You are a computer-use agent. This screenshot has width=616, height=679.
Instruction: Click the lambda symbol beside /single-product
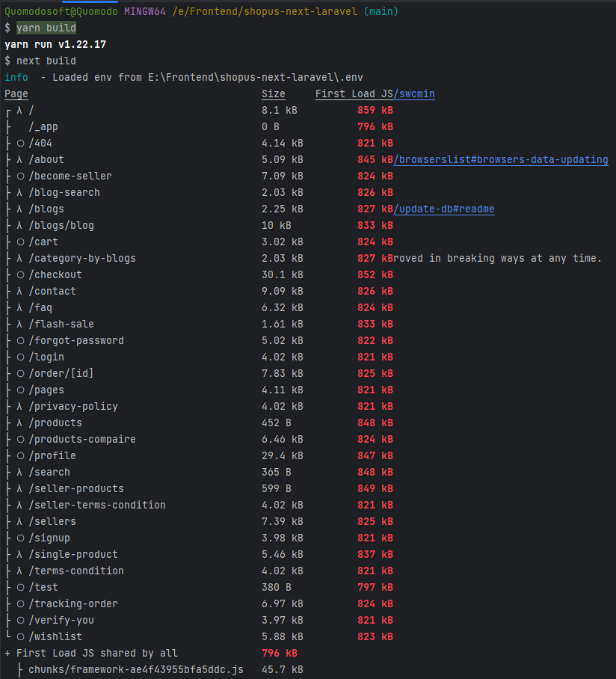(20, 554)
